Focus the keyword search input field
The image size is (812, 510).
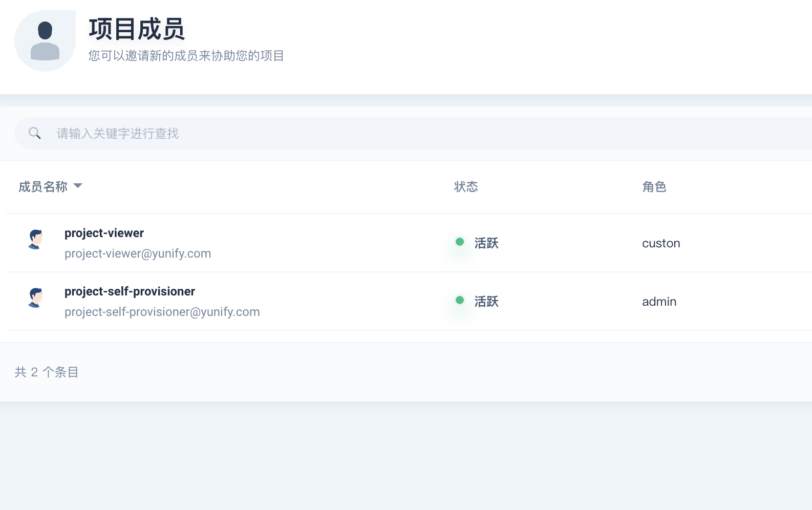coord(413,133)
